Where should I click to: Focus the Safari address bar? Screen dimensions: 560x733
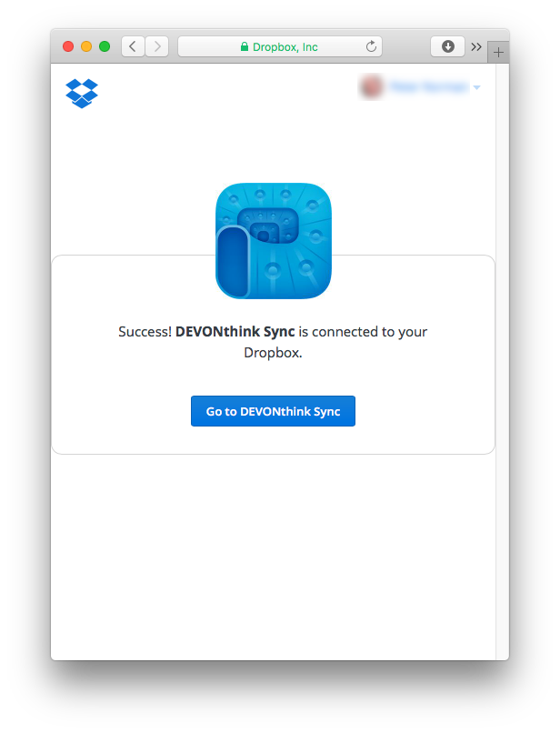(x=280, y=46)
